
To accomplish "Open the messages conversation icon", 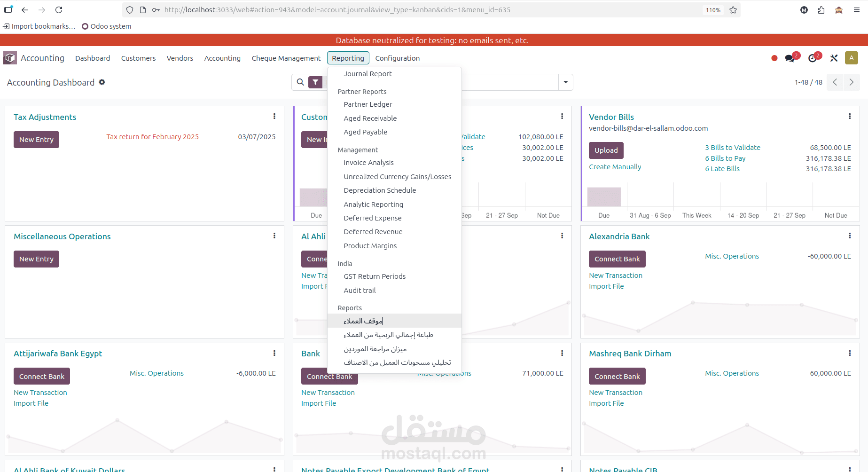I will tap(790, 58).
